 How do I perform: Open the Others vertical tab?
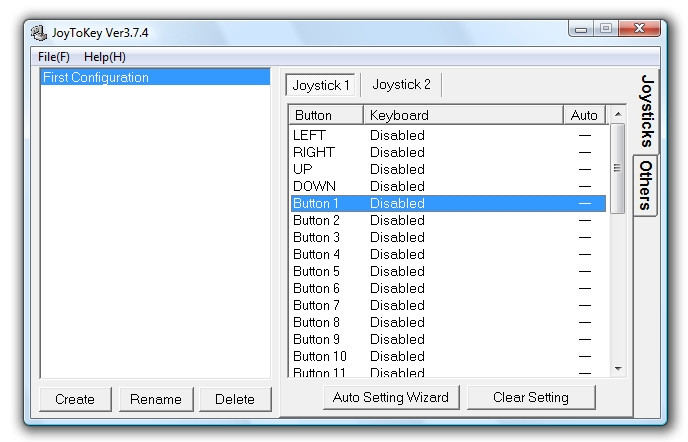point(646,185)
